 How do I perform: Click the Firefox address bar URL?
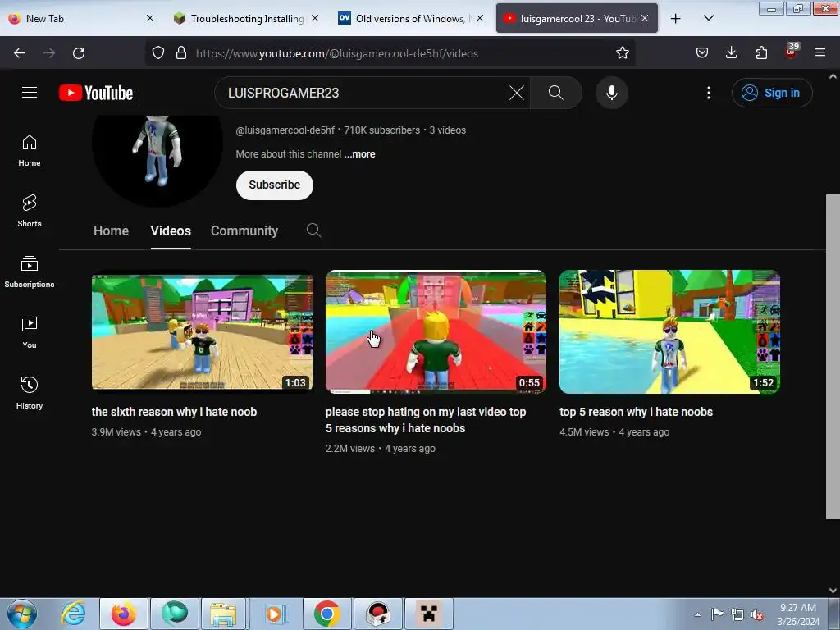point(336,53)
